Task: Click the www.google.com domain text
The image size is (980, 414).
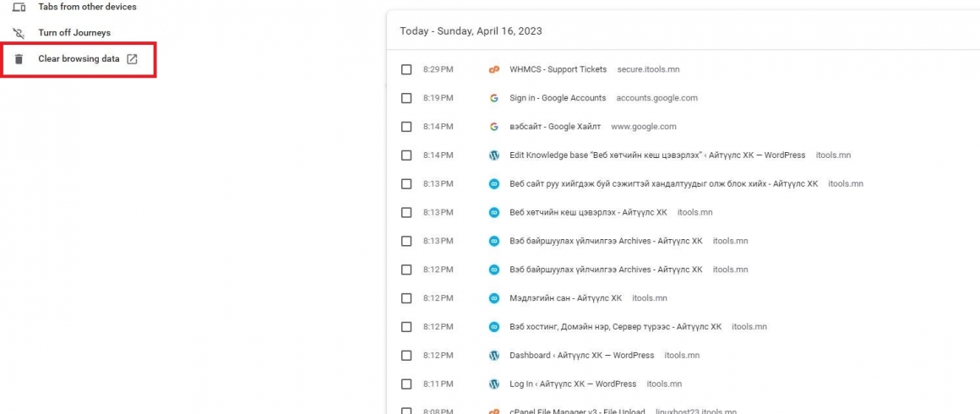Action: tap(644, 127)
